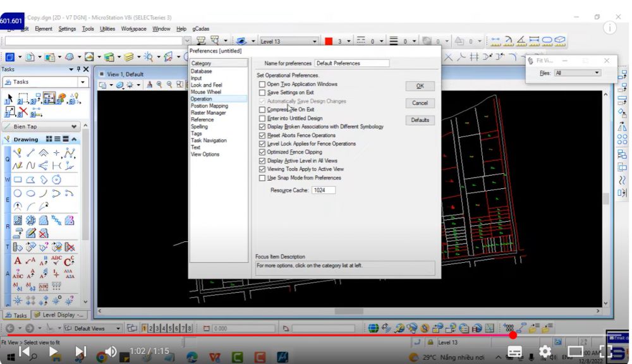Choose the Place Block rectangle tool

point(18,179)
